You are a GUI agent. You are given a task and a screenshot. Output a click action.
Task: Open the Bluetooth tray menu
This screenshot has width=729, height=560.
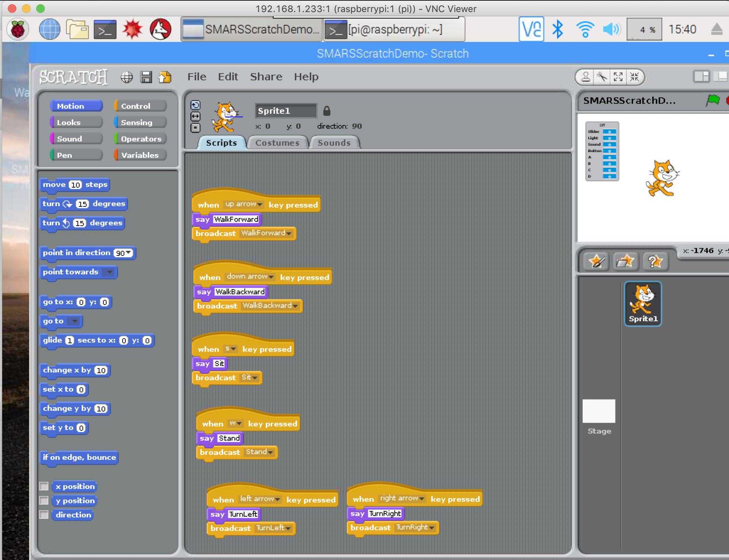[x=558, y=29]
